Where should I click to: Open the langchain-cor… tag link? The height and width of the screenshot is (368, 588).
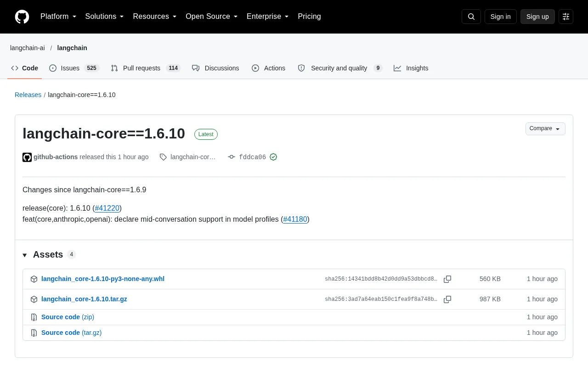coord(193,157)
